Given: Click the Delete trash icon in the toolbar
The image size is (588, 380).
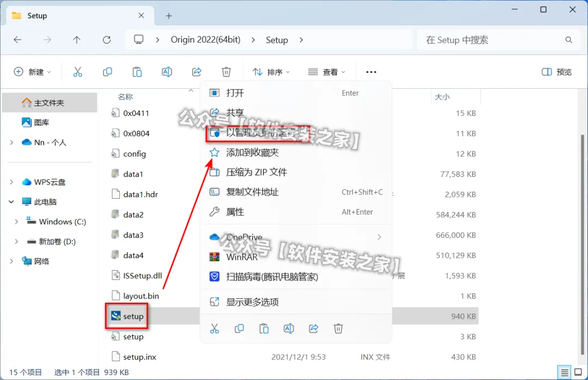Looking at the screenshot, I should coord(226,72).
